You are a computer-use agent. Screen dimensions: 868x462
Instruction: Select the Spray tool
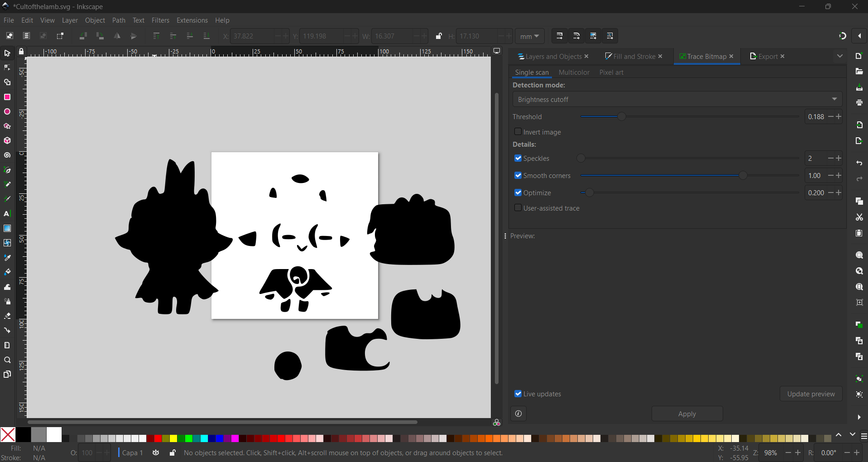point(7,301)
